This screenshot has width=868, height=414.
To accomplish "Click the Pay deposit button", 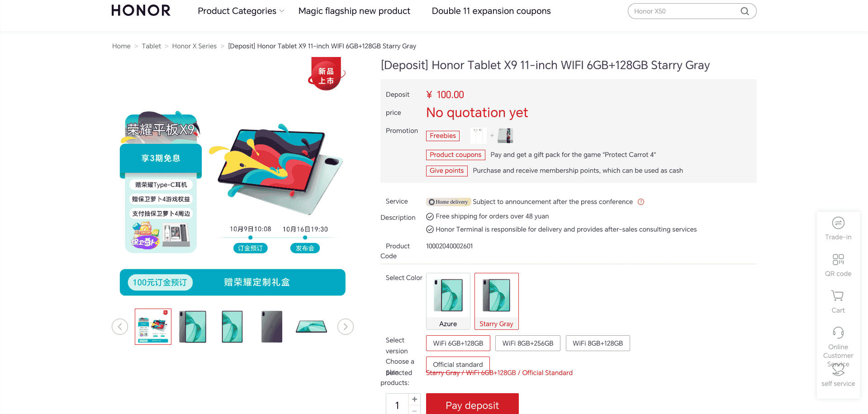I will 472,404.
